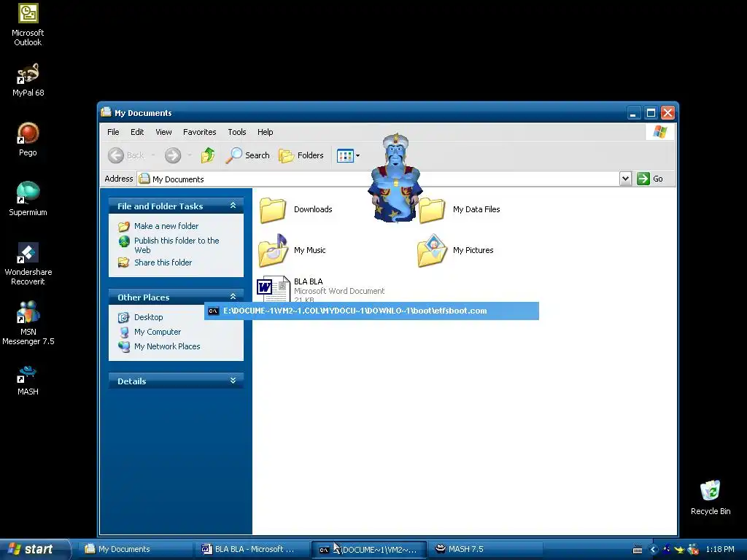Screen dimensions: 747x560
Task: Open MSN Messenger 7.5 desktop shortcut
Action: click(28, 323)
